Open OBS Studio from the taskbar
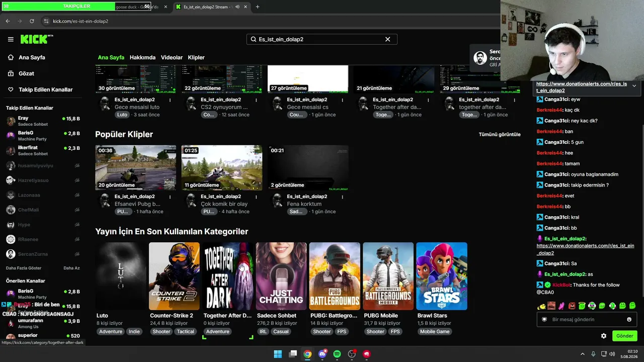The image size is (644, 362). 352,354
